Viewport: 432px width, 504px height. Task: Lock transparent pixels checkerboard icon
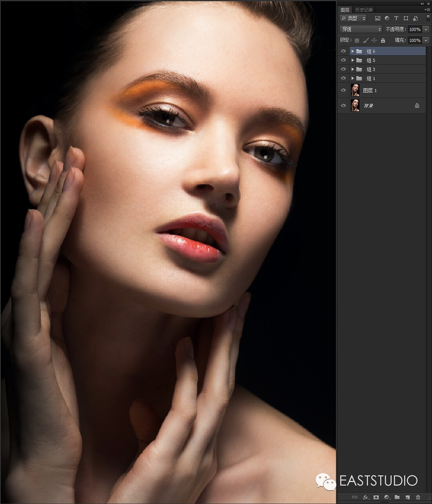tap(357, 40)
